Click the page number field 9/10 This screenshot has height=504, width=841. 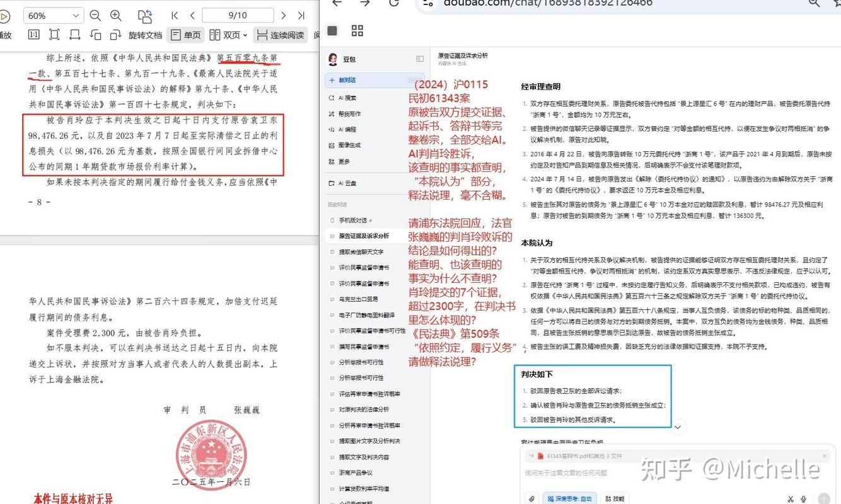tap(238, 16)
